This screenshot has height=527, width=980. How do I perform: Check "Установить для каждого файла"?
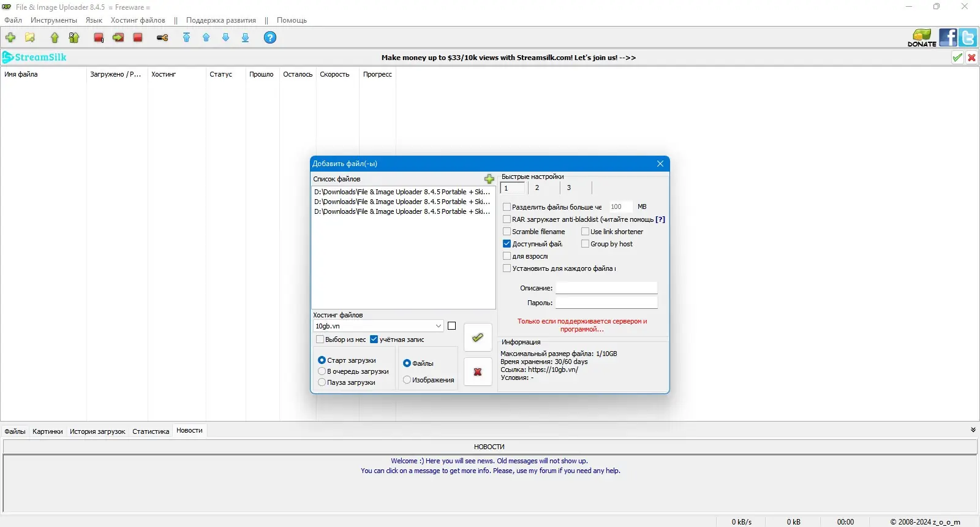[x=507, y=268]
